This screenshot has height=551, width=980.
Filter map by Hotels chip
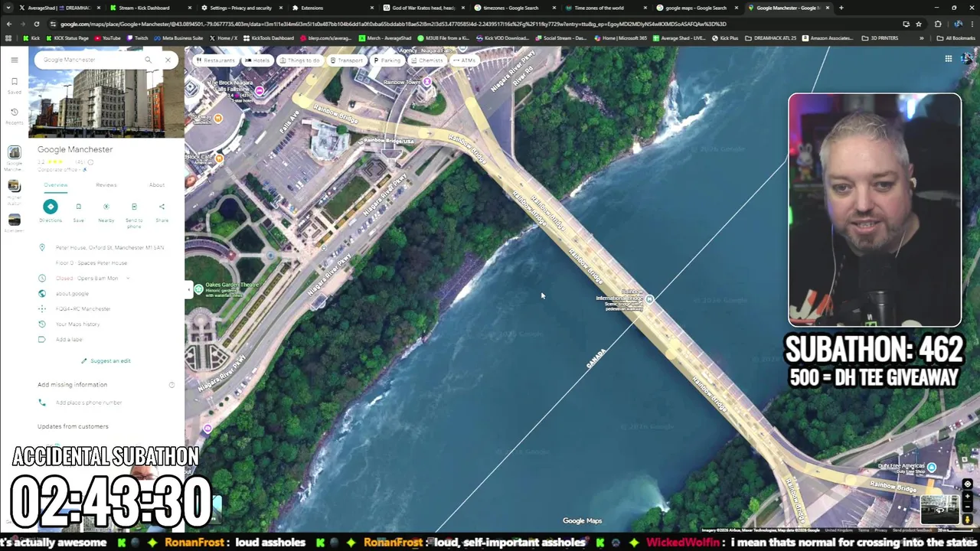coord(256,60)
